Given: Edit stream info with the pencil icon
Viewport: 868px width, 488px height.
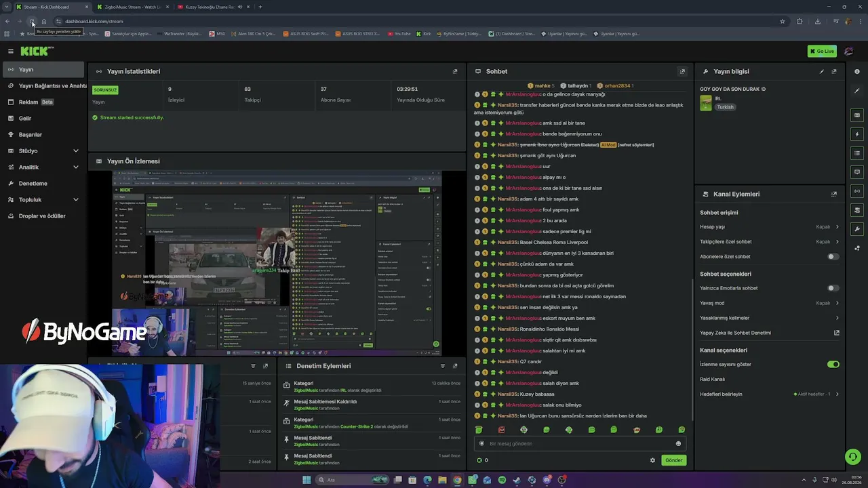Looking at the screenshot, I should click(x=822, y=71).
